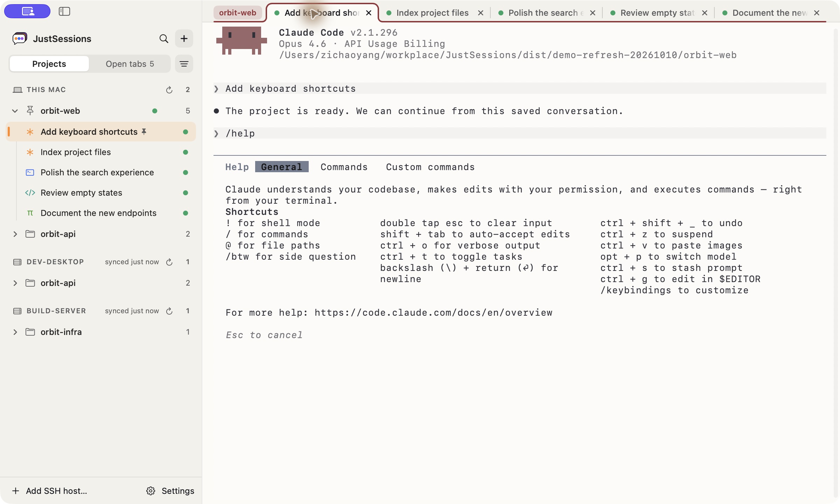Viewport: 840px width, 504px height.
Task: Refresh DEV-DESKTOP sync
Action: coord(169,262)
